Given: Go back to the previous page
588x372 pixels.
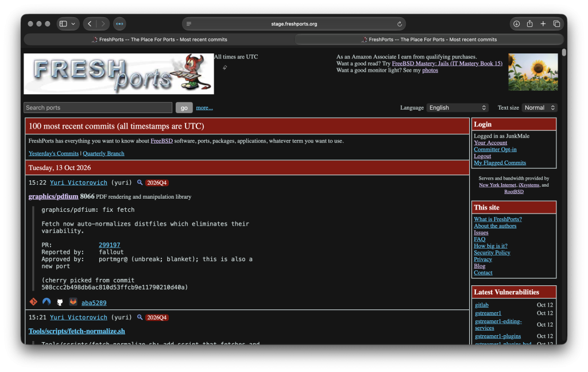Looking at the screenshot, I should tap(90, 24).
